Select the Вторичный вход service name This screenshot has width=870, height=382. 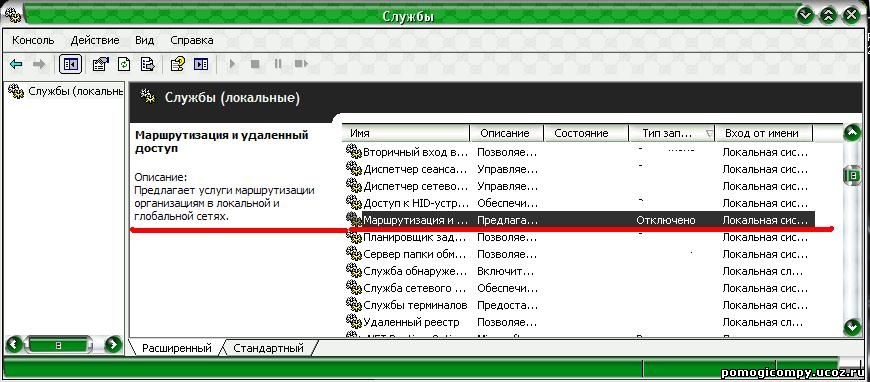(x=416, y=152)
